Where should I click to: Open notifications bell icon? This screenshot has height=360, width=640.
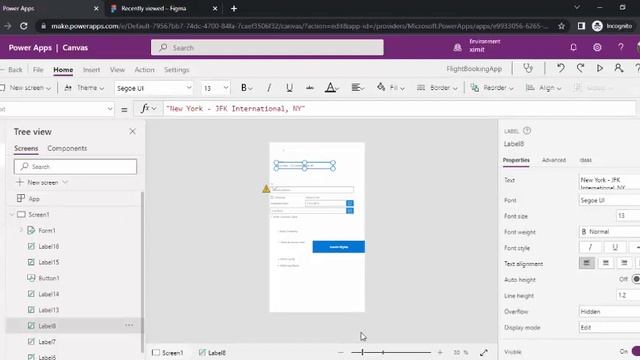click(573, 47)
